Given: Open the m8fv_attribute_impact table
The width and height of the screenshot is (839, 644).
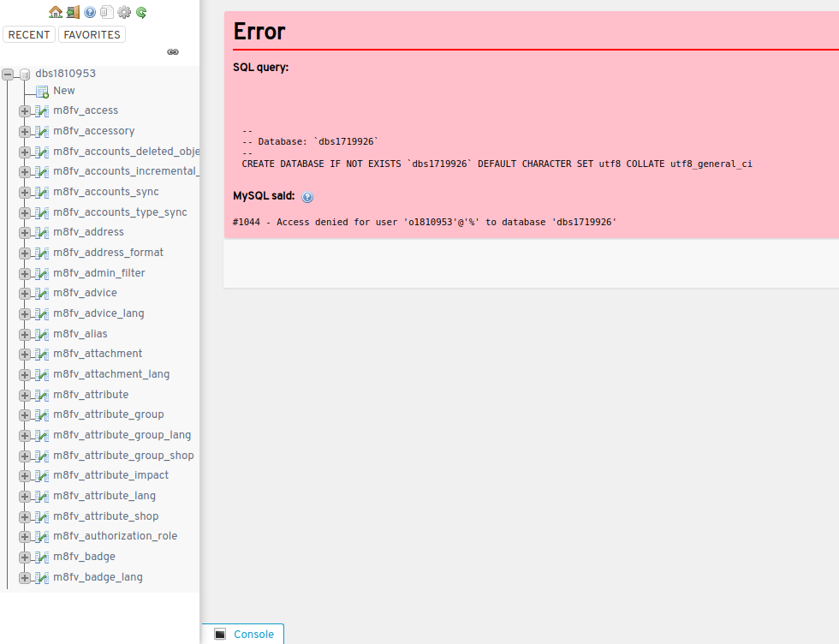Looking at the screenshot, I should click(x=110, y=475).
